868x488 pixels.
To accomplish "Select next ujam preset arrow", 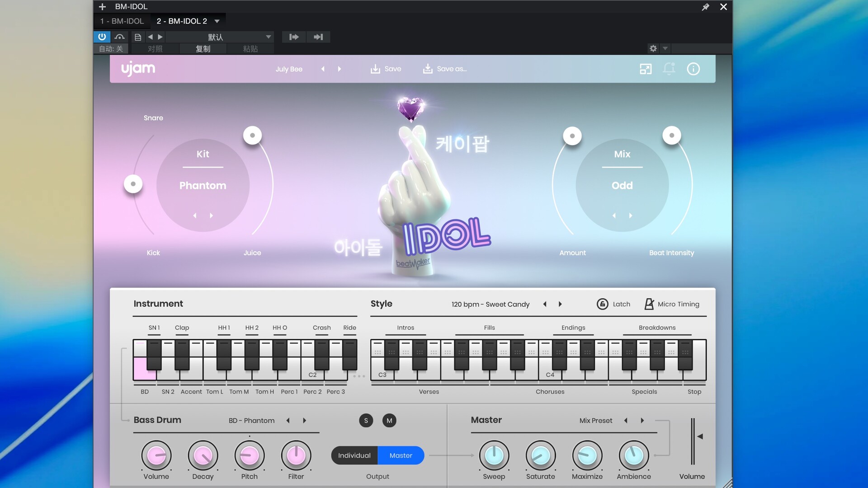I will tap(340, 69).
